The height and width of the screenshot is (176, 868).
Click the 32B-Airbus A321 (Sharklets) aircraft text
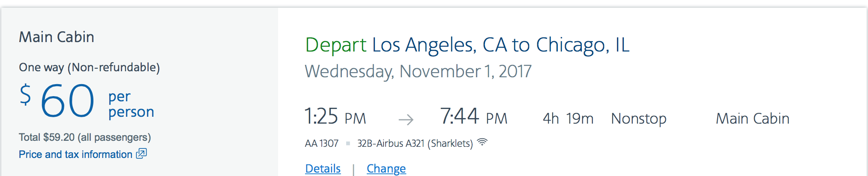(415, 143)
